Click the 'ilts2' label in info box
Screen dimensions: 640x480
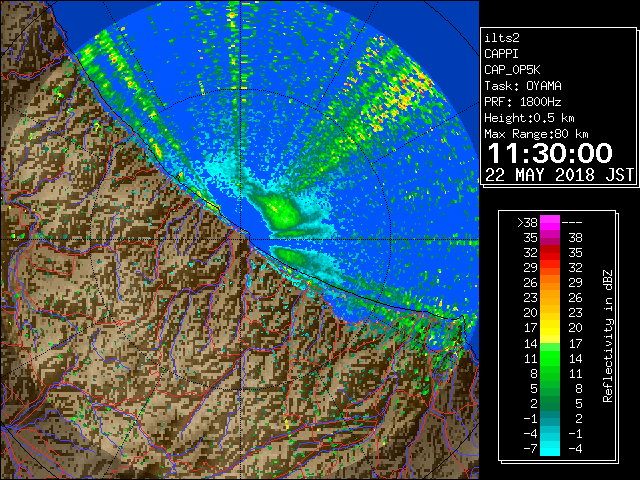coord(502,38)
